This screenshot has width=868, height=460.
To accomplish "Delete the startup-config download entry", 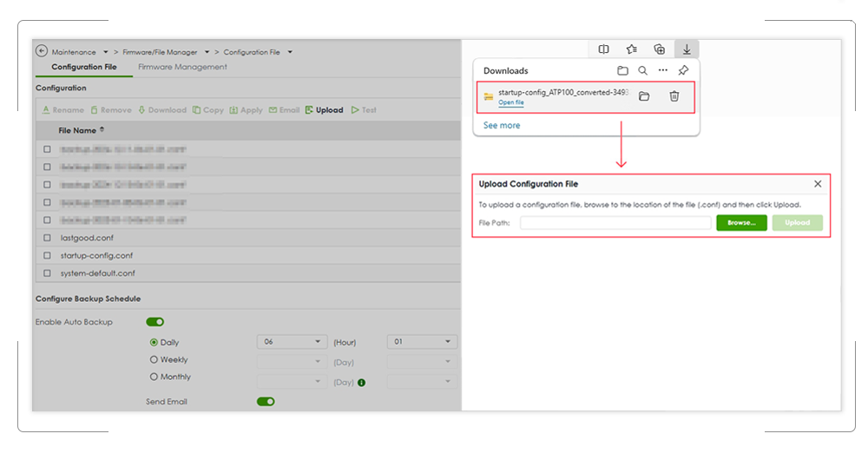I will [x=674, y=96].
